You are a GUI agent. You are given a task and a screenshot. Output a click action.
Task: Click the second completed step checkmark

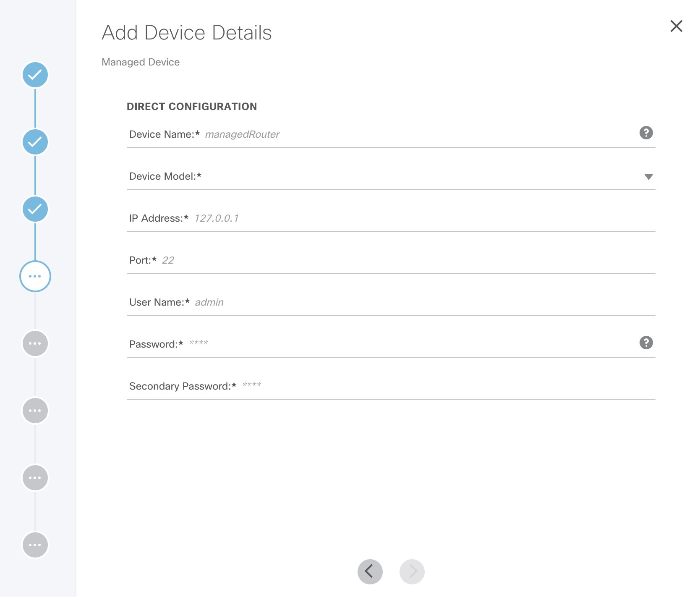[x=35, y=142]
